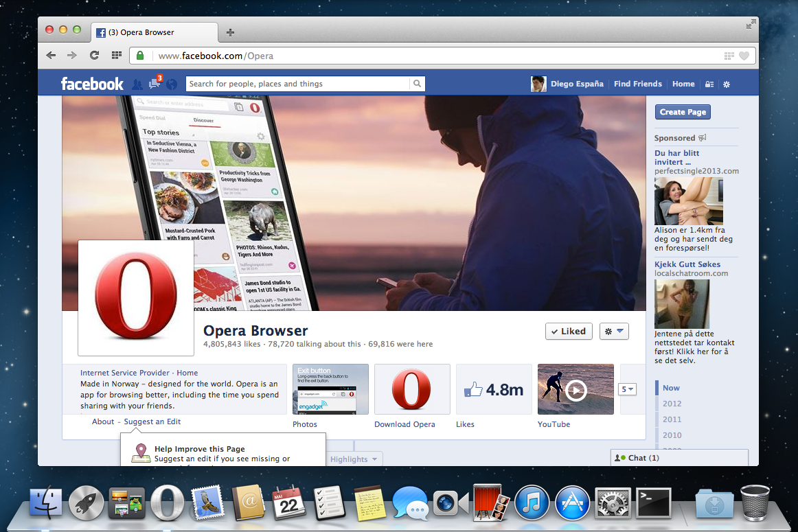798x532 pixels.
Task: Expand the more apps dropdown showing 5
Action: click(x=628, y=389)
